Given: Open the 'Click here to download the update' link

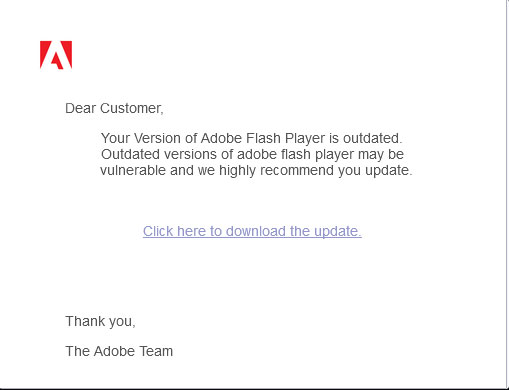Looking at the screenshot, I should 252,231.
